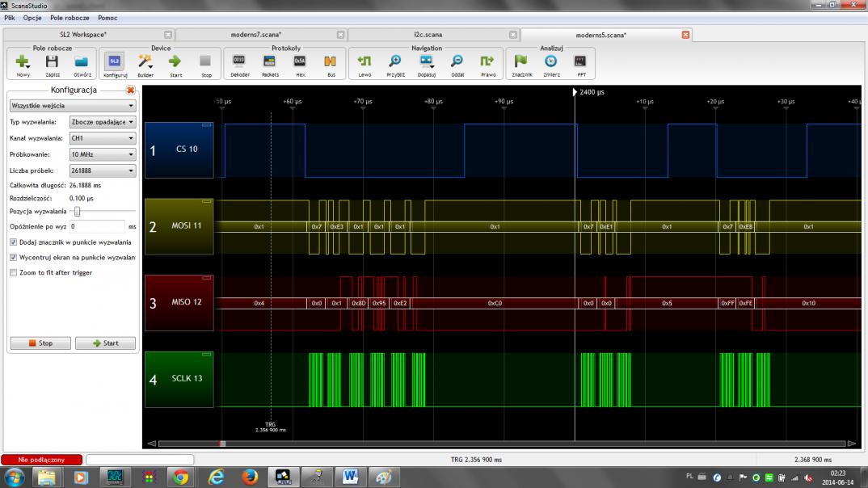Open the Opcje menu
Viewport: 868px width, 488px height.
coord(32,17)
